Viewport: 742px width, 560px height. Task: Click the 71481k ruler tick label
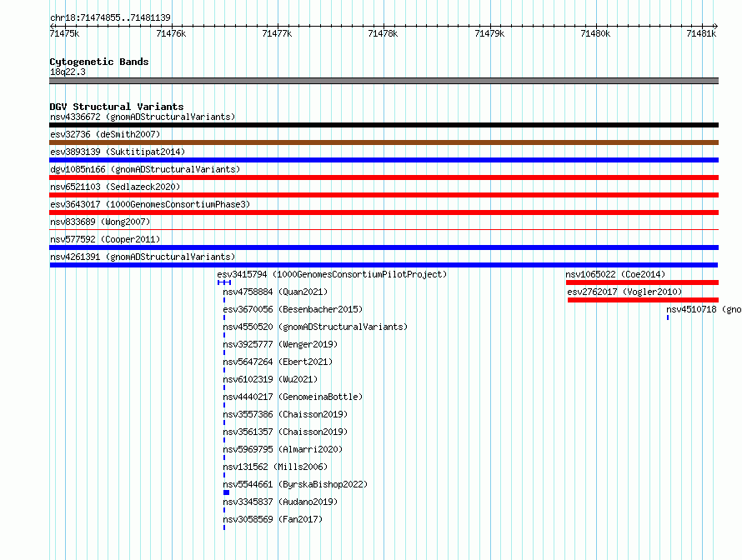coord(701,33)
